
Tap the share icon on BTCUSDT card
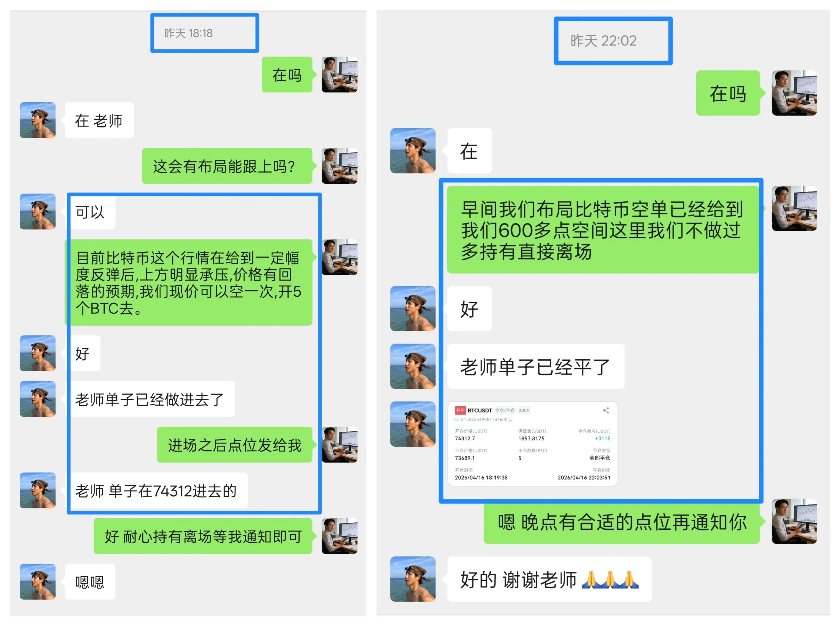click(x=606, y=410)
